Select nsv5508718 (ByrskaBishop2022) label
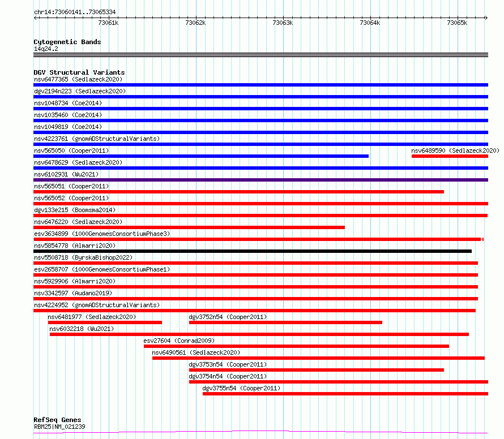Image resolution: width=504 pixels, height=439 pixels. pos(83,257)
